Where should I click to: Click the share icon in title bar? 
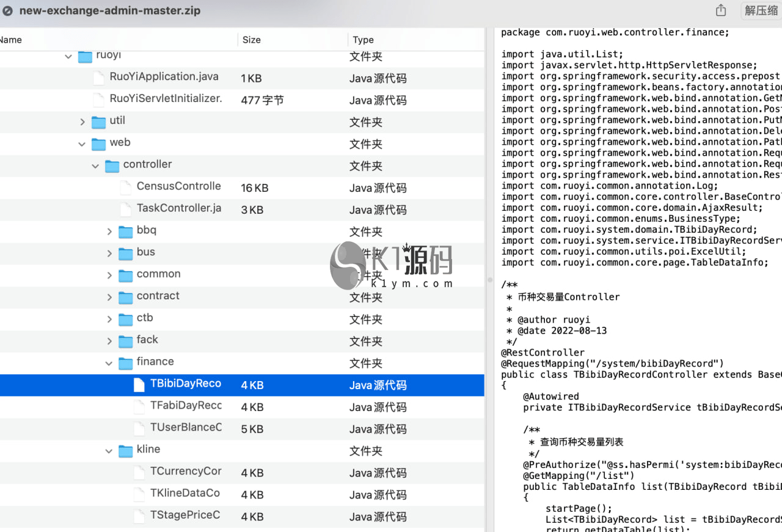721,10
